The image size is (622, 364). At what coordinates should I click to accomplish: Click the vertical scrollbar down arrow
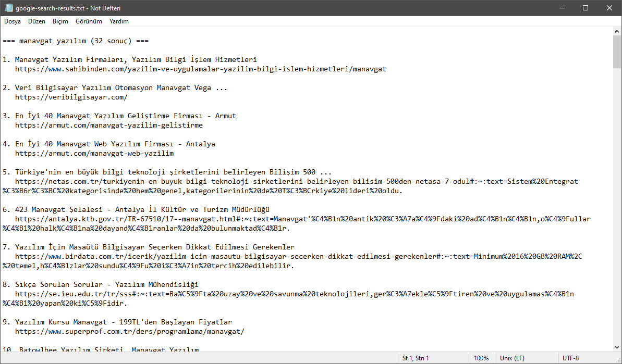[617, 347]
